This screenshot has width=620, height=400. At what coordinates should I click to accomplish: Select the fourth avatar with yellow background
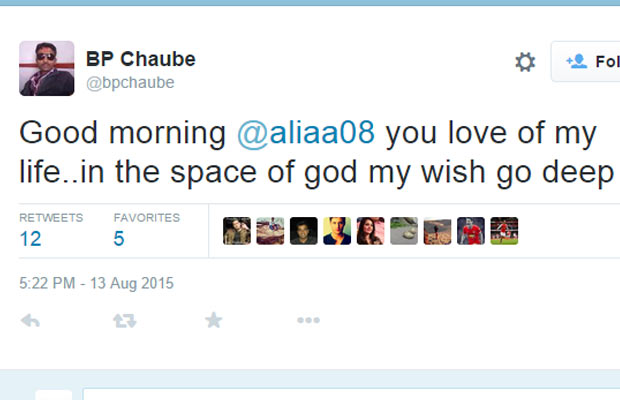337,231
